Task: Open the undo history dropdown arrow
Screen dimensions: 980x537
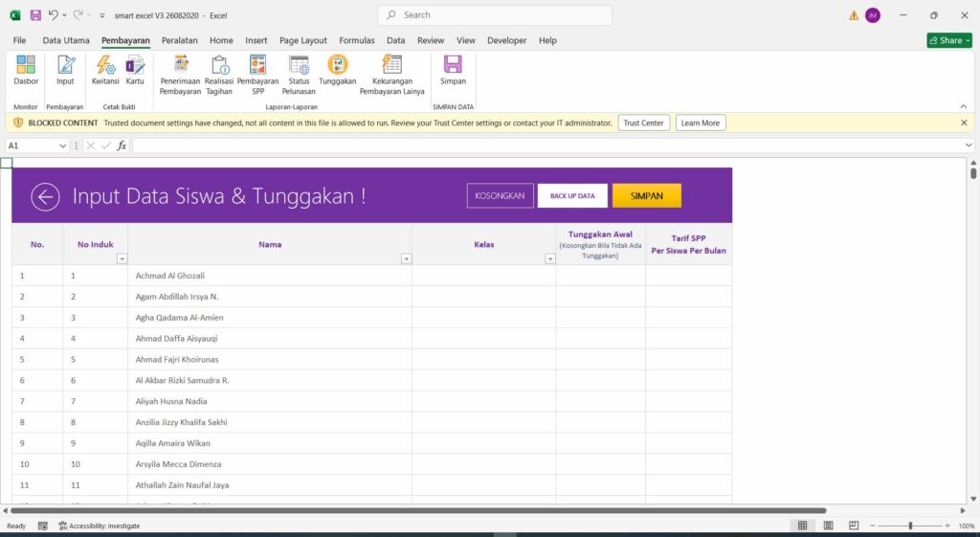Action: tap(64, 15)
